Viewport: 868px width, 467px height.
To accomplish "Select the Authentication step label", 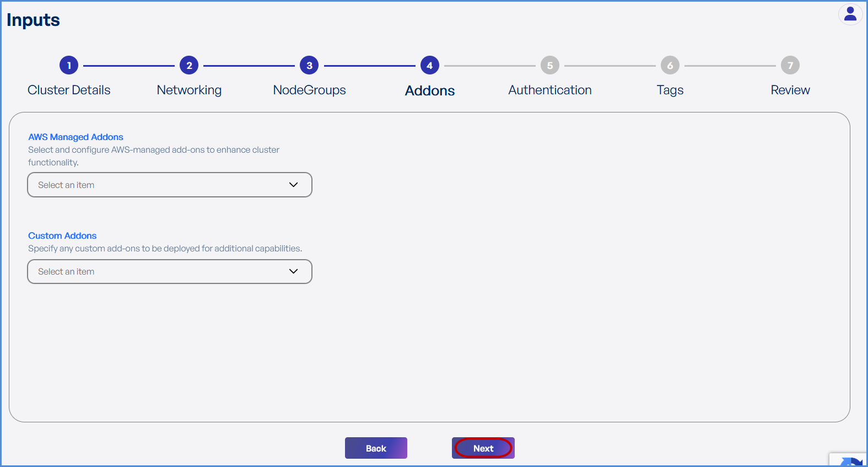I will [549, 90].
